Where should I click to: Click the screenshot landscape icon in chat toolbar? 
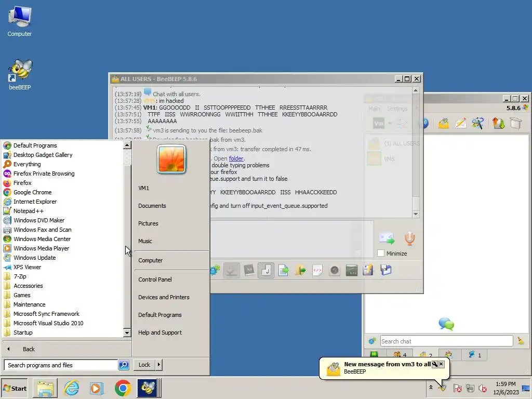[352, 270]
